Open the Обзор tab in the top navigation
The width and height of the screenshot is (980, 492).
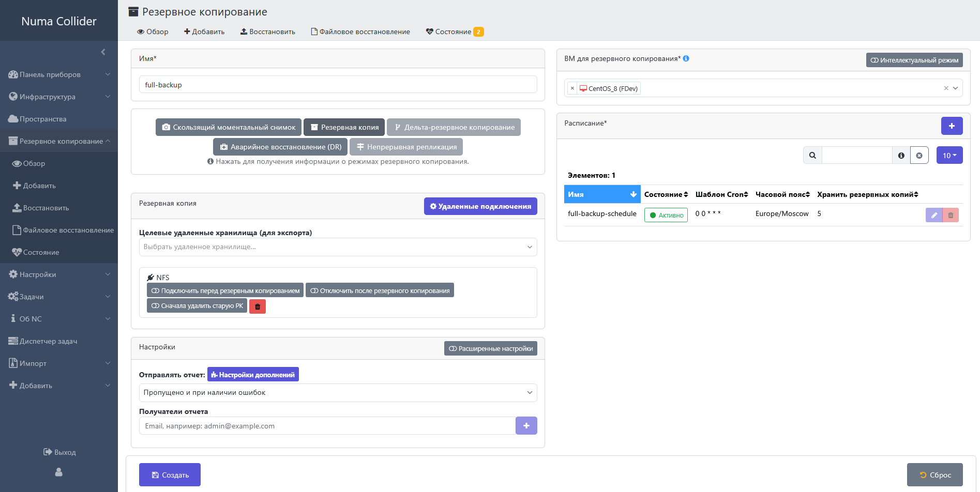153,32
